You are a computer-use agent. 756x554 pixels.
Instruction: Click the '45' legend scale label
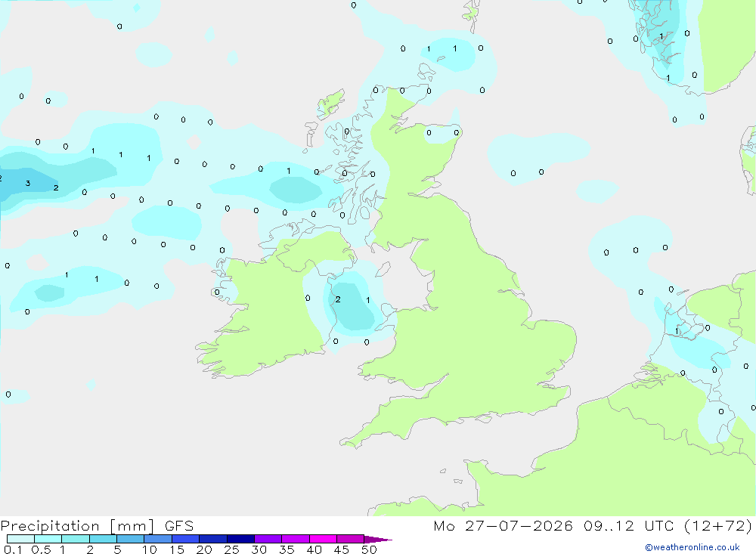pyautogui.click(x=342, y=549)
